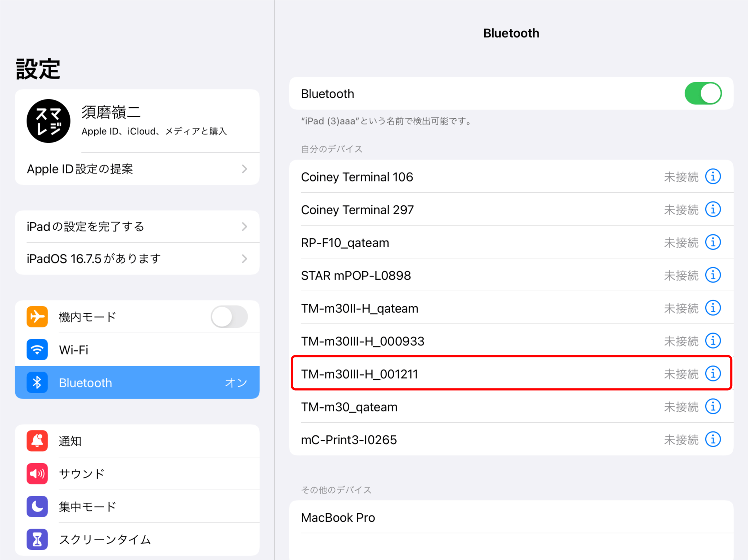Enable the airplane mode toggle
This screenshot has height=560, width=748.
[x=229, y=317]
